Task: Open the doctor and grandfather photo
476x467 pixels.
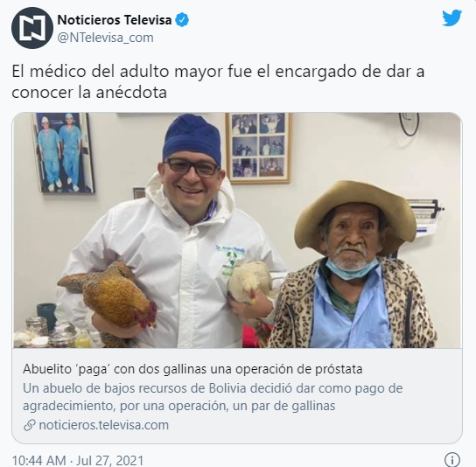Action: [x=237, y=230]
